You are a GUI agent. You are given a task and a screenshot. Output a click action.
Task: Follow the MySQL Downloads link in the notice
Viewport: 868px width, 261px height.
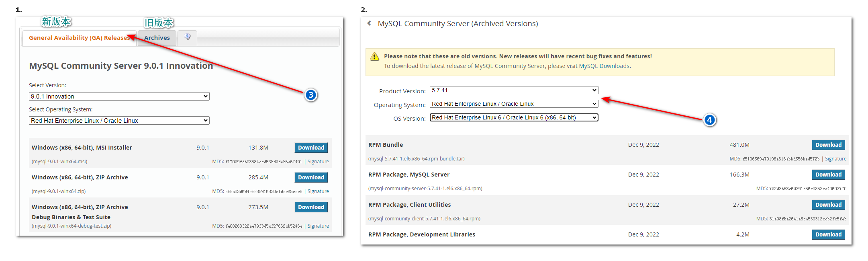[x=604, y=66]
